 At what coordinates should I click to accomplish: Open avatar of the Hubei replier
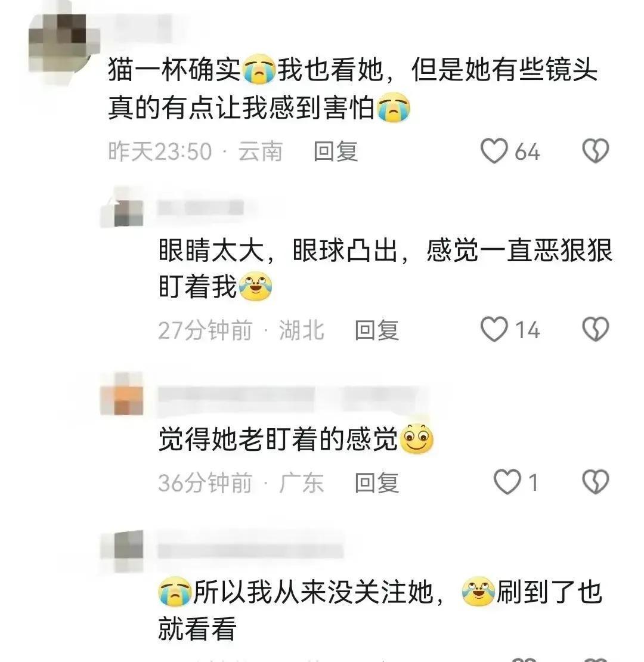(122, 210)
